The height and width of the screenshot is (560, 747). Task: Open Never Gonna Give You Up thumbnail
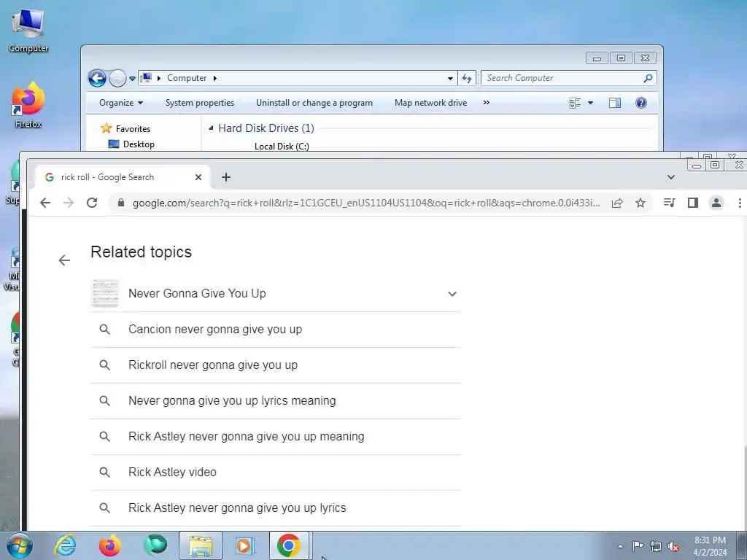point(105,294)
